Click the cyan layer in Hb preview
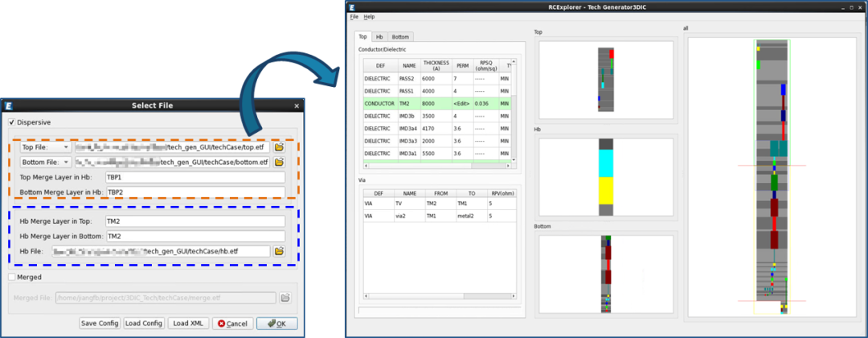868x338 pixels. (x=606, y=163)
